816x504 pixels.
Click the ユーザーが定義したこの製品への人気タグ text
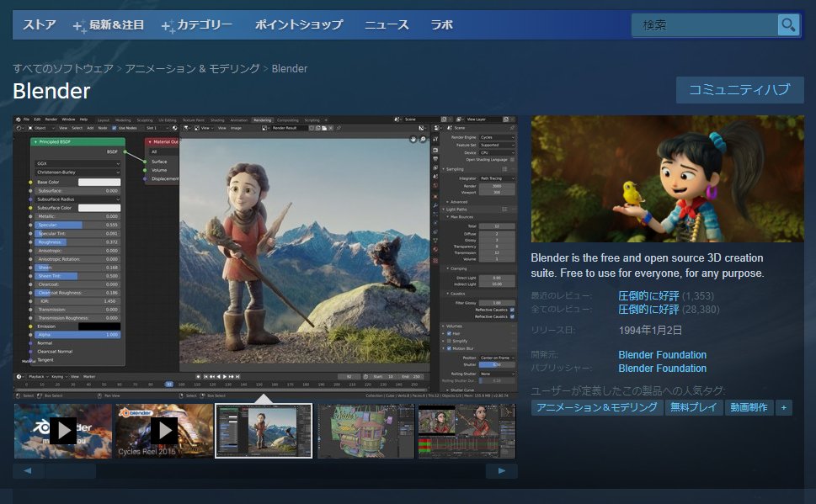628,390
